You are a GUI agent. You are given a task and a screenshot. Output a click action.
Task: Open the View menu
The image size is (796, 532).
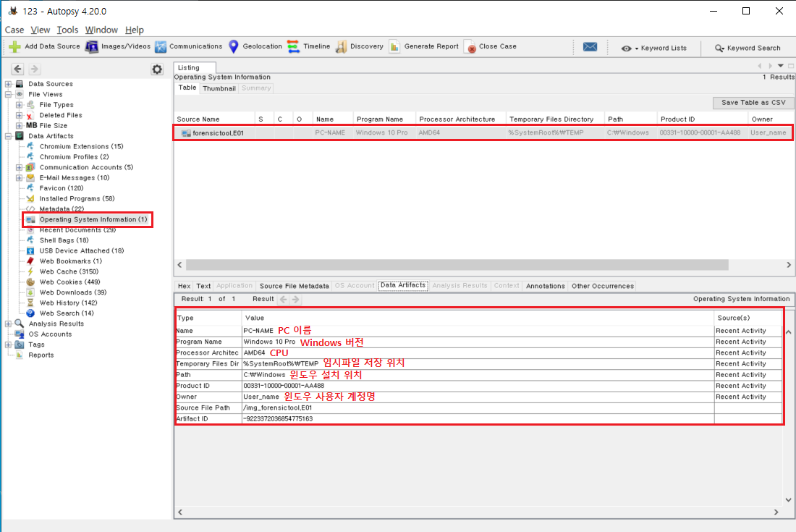click(x=40, y=30)
